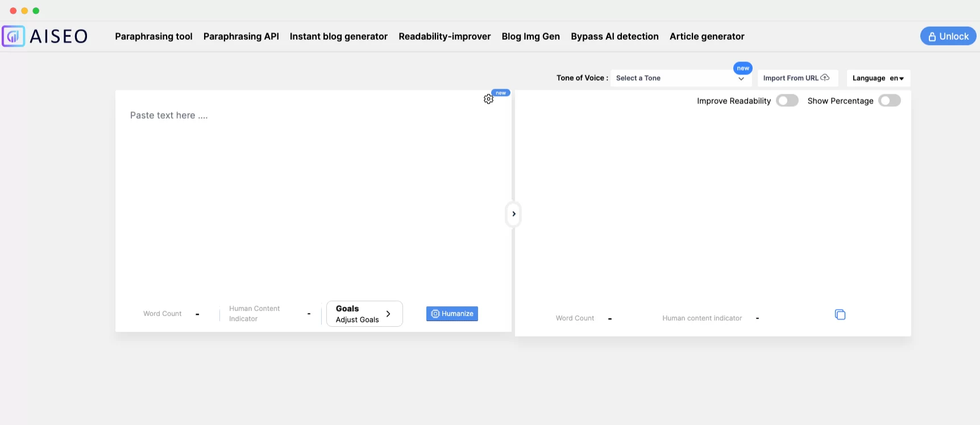Click the lock icon on the Unlock button
The width and height of the screenshot is (980, 425).
point(932,37)
